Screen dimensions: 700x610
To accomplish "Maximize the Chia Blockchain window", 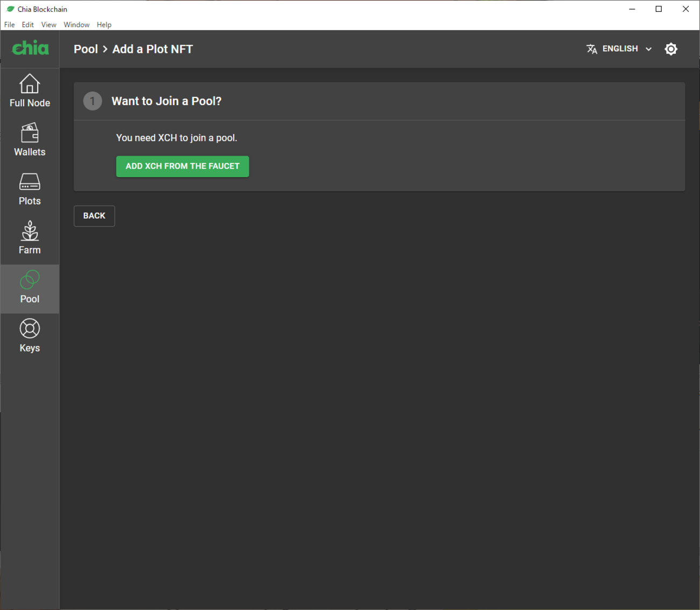I will click(659, 9).
